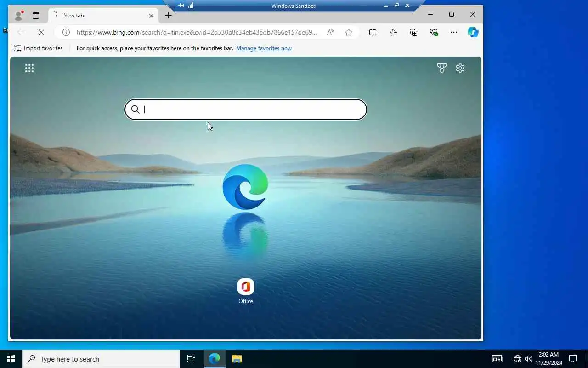Open the touch keyboard tray icon
This screenshot has width=588, height=368.
click(x=498, y=359)
